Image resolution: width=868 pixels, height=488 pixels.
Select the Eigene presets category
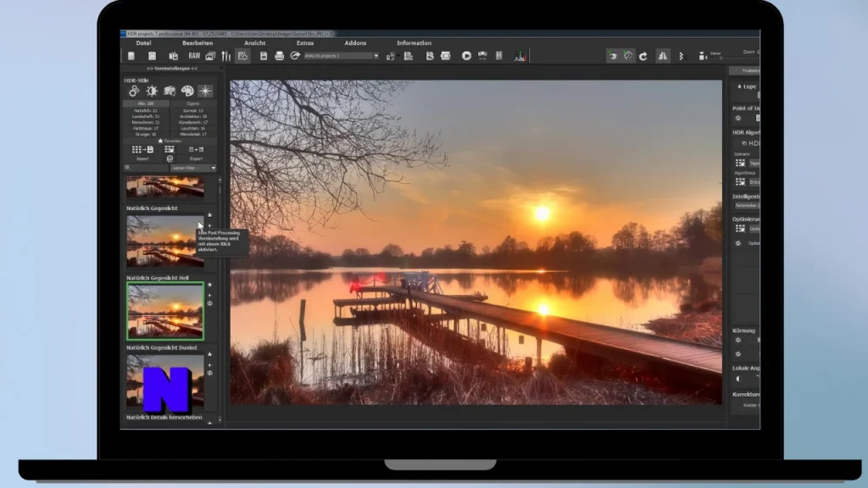193,103
